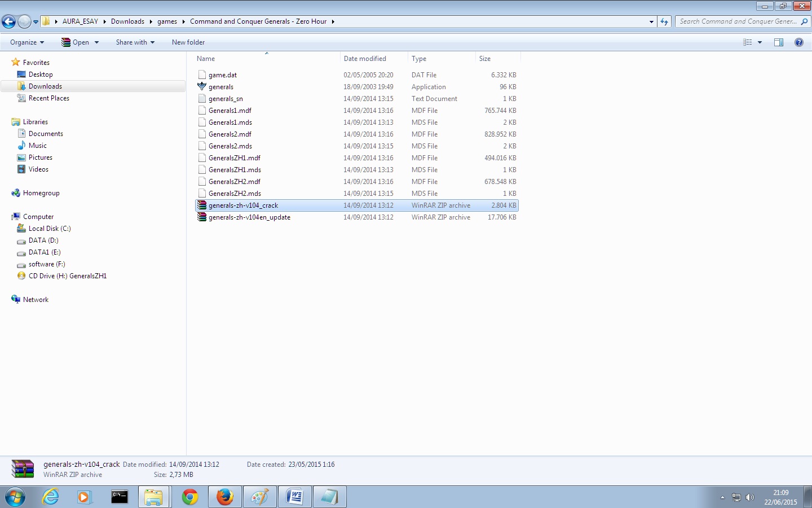Expand the Open button dropdown arrow
The height and width of the screenshot is (508, 812).
pyautogui.click(x=96, y=42)
